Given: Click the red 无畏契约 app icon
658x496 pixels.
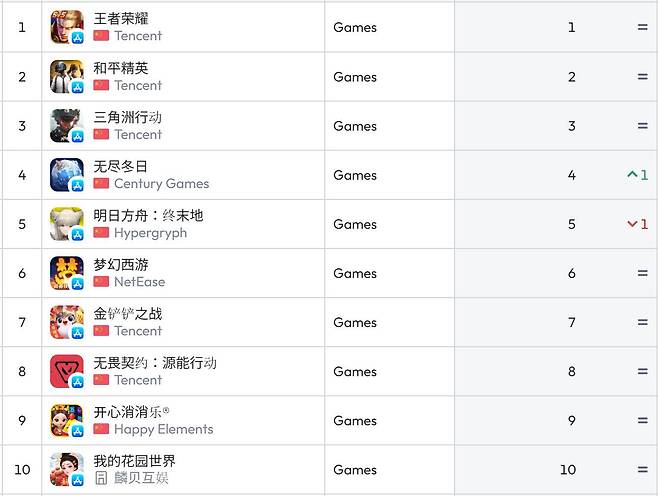Looking at the screenshot, I should [67, 371].
